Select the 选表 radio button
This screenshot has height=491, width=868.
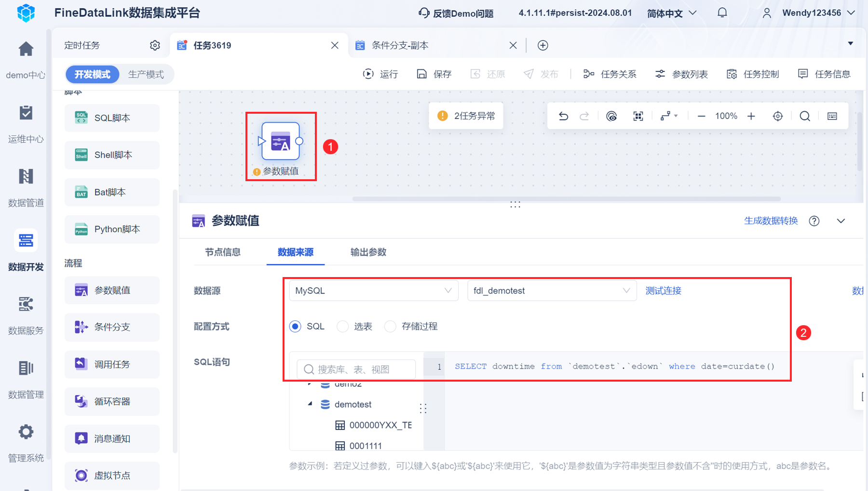(342, 327)
